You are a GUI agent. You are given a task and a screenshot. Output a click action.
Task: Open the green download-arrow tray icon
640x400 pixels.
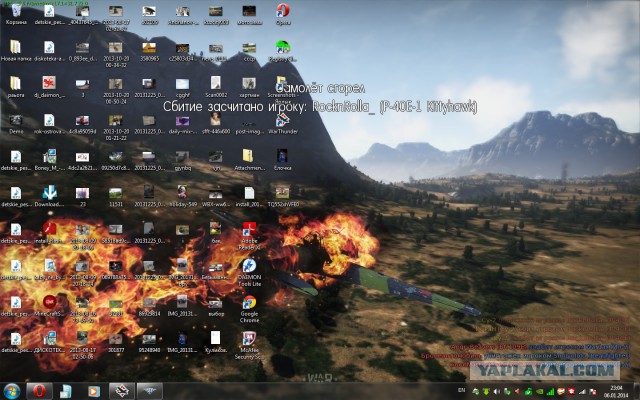click(x=486, y=391)
